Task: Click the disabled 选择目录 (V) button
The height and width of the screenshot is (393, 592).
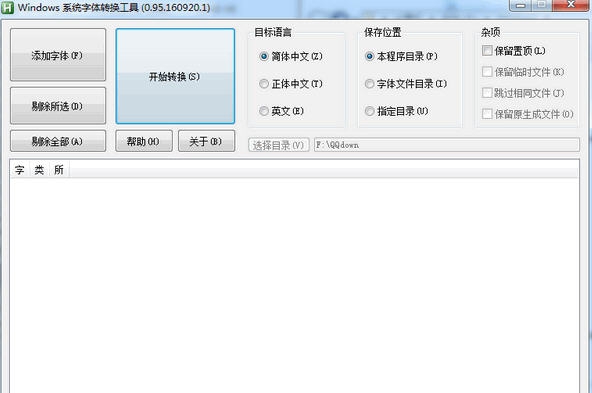Action: (x=279, y=145)
